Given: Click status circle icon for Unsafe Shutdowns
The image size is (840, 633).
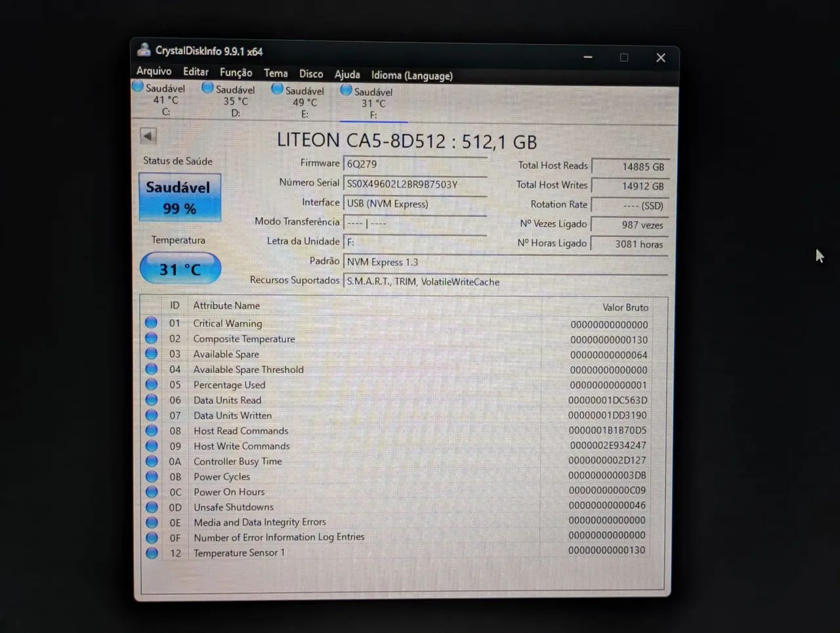Looking at the screenshot, I should (152, 507).
